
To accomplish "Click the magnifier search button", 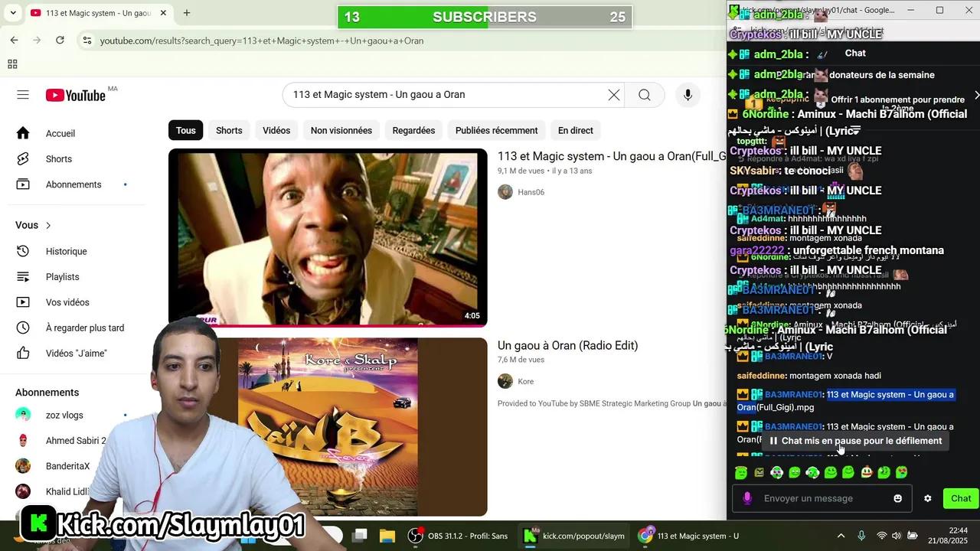I will coord(645,95).
